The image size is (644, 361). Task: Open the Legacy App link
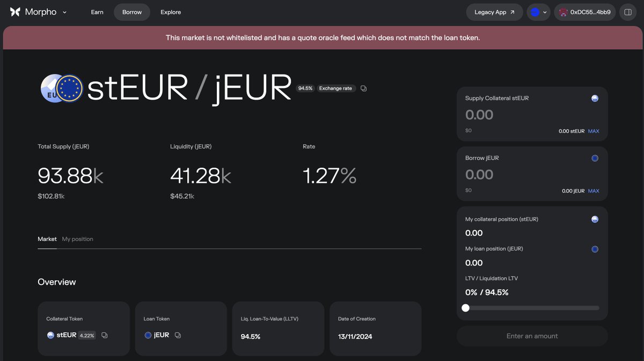click(495, 12)
